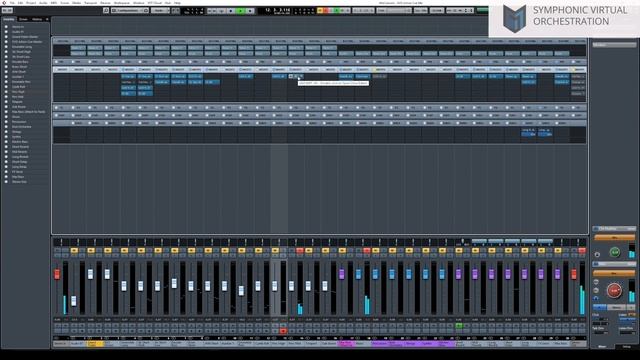
Task: Open the Control Room channel selector header
Action: pyautogui.click(x=614, y=229)
